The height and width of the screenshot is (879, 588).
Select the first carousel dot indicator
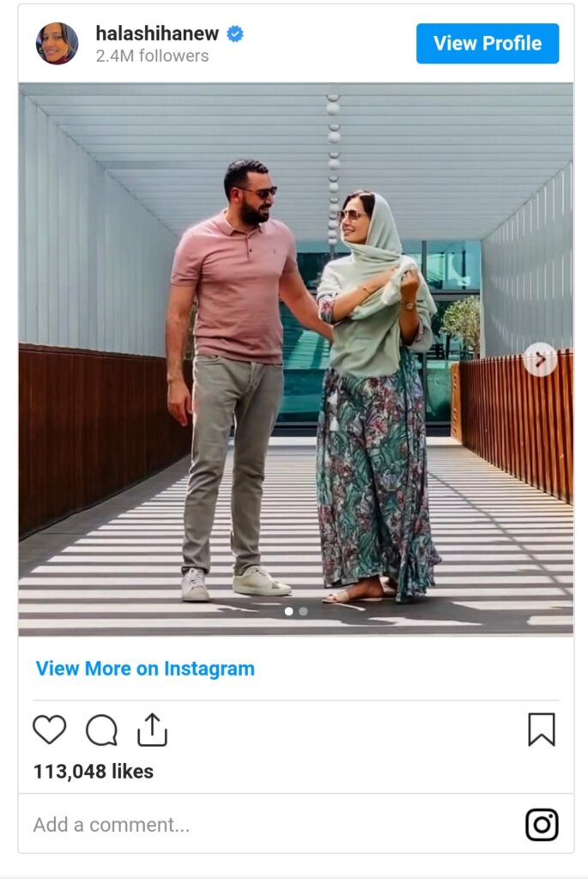pyautogui.click(x=288, y=611)
